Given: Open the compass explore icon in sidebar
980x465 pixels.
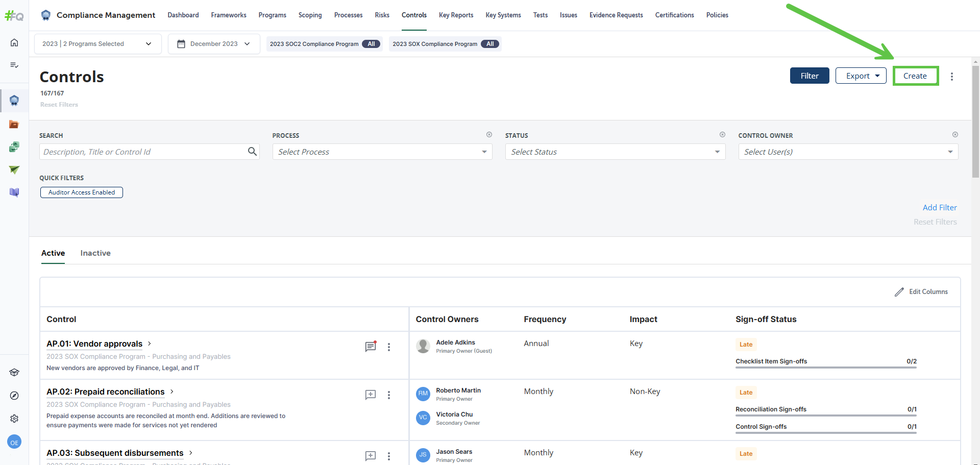Looking at the screenshot, I should pos(14,396).
